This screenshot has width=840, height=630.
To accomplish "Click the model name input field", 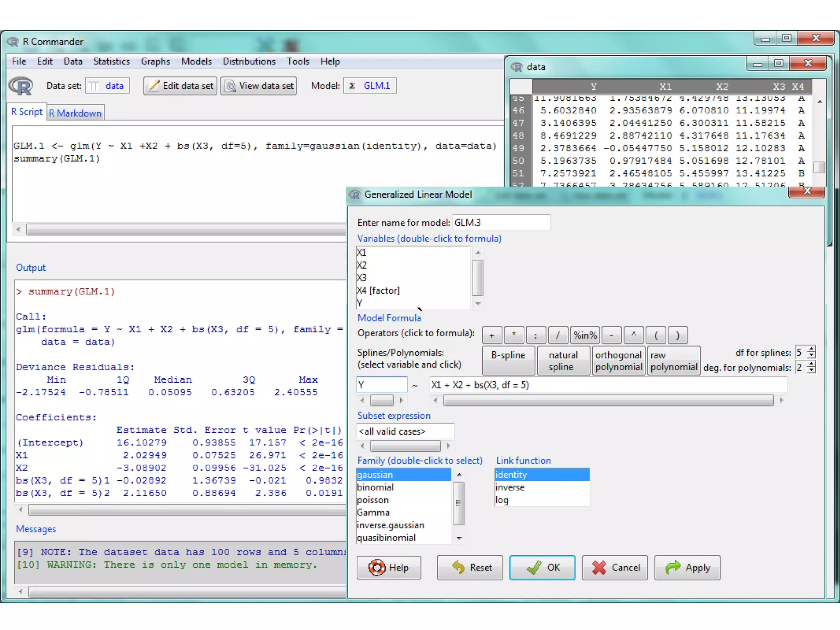I will (500, 222).
